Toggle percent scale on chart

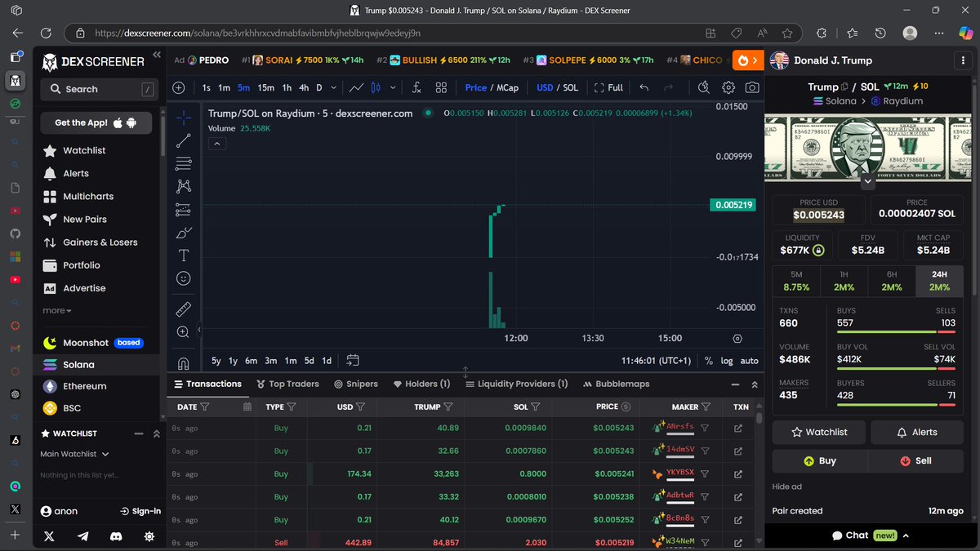[x=708, y=361]
